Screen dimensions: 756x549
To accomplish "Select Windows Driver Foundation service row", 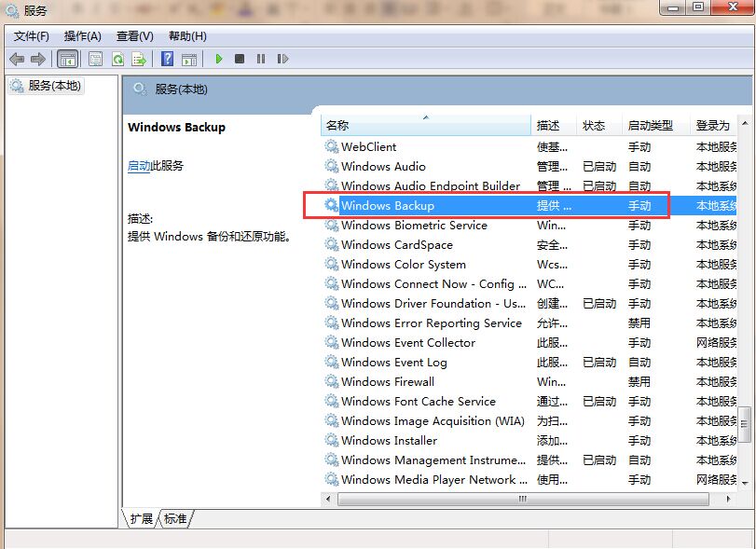I will pyautogui.click(x=529, y=304).
